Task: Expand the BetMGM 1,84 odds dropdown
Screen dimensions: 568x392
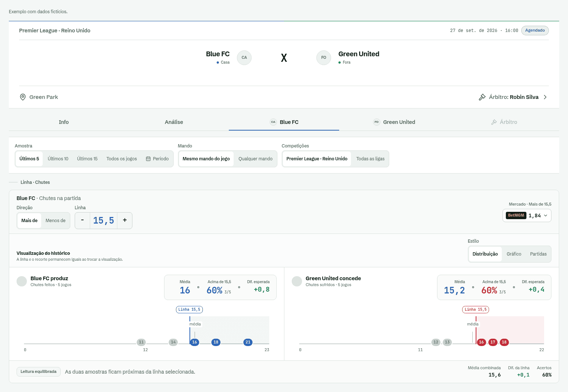Action: [527, 215]
